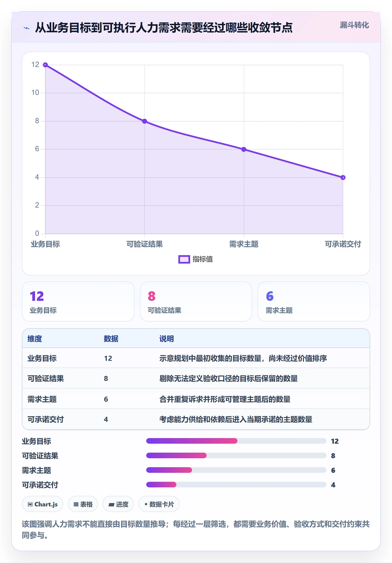
Task: Select the chart data point at 12
Action: pos(45,65)
